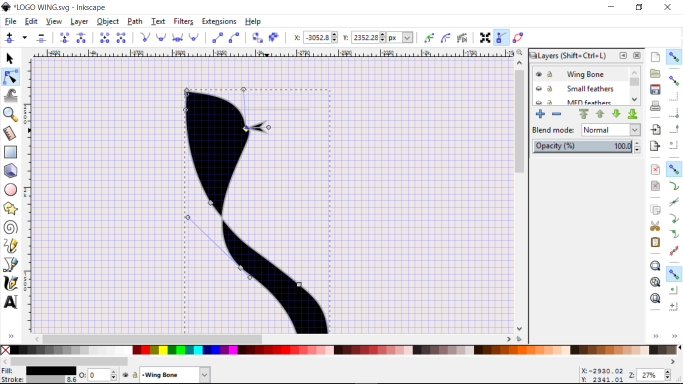683x384 pixels.
Task: Select the 3D Box tool
Action: [x=10, y=171]
